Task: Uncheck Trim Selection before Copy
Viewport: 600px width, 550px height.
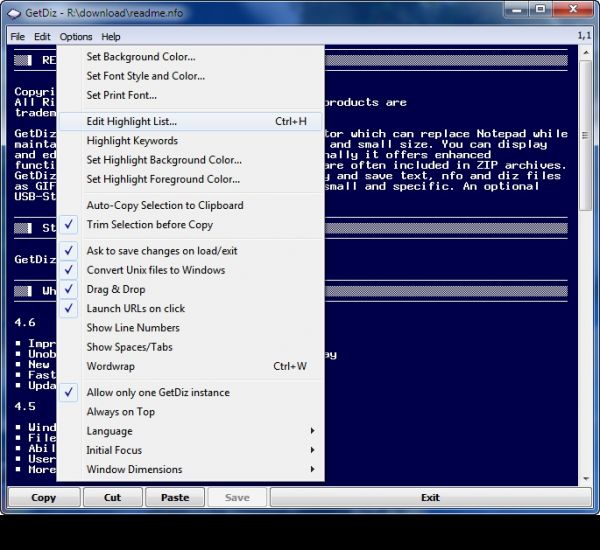Action: [x=150, y=225]
